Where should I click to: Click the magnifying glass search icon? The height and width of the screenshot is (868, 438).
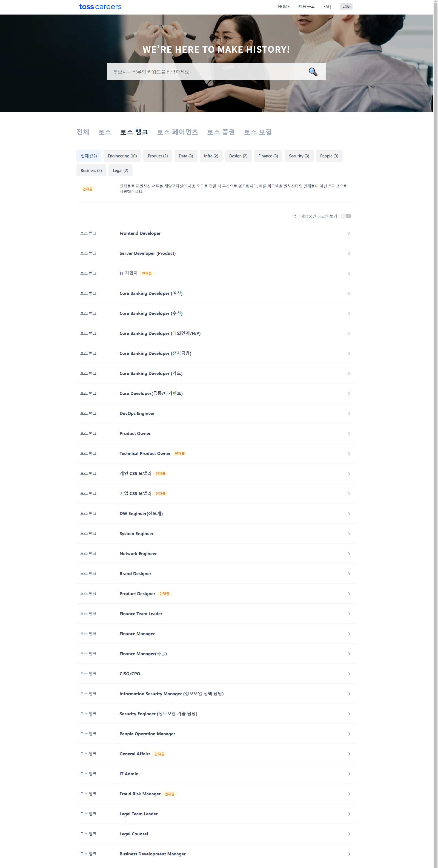pyautogui.click(x=313, y=72)
